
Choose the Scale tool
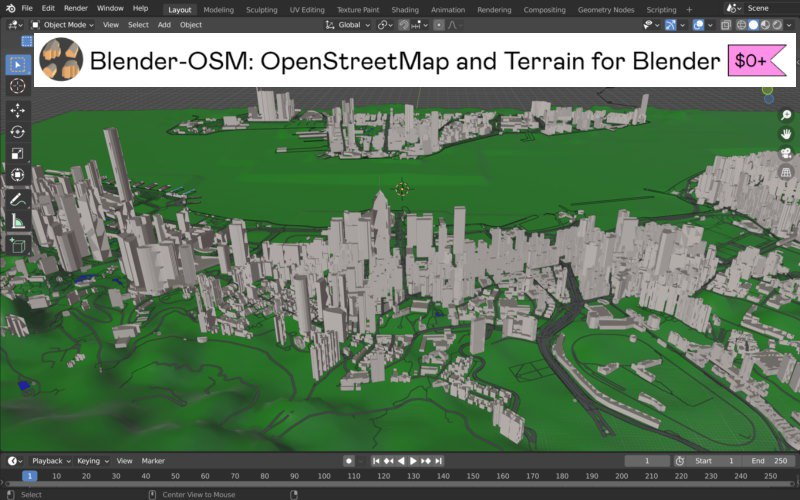[x=18, y=154]
